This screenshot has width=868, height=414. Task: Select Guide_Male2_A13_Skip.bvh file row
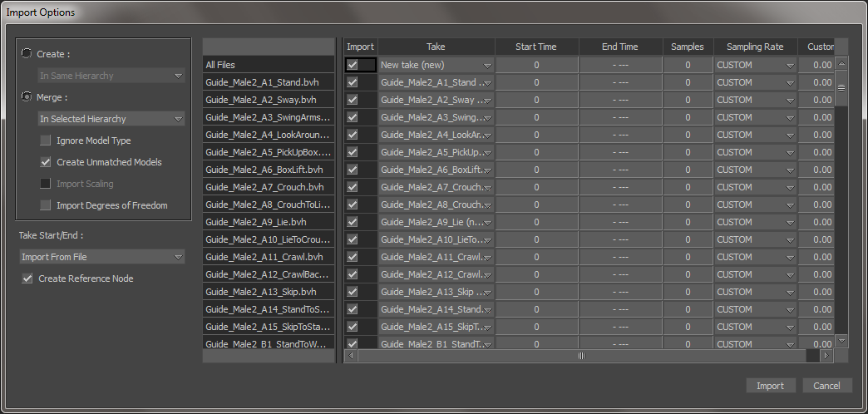coord(269,292)
